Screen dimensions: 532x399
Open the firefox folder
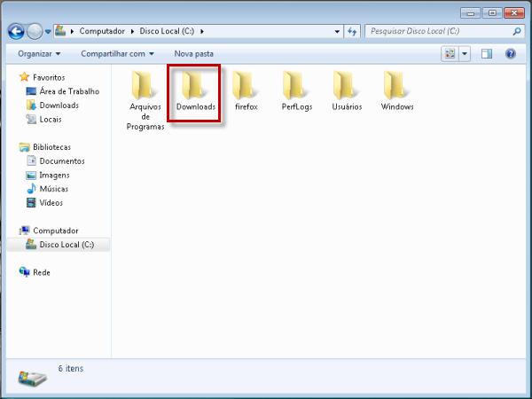pyautogui.click(x=246, y=86)
